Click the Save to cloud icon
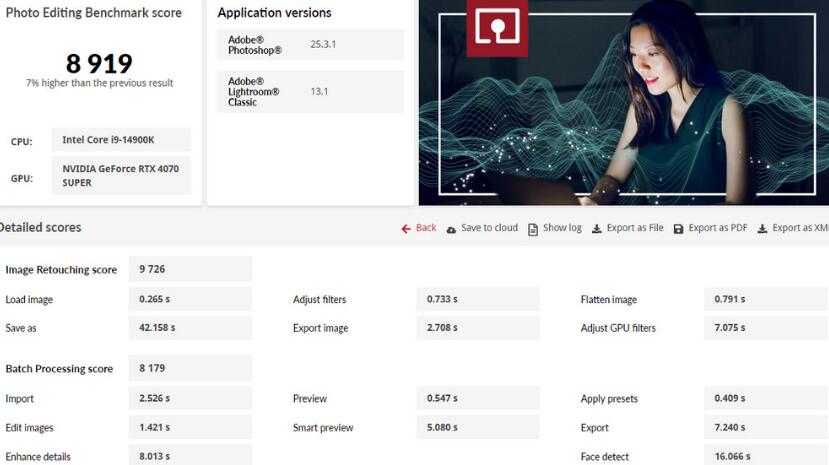The width and height of the screenshot is (829, 465). (x=451, y=228)
